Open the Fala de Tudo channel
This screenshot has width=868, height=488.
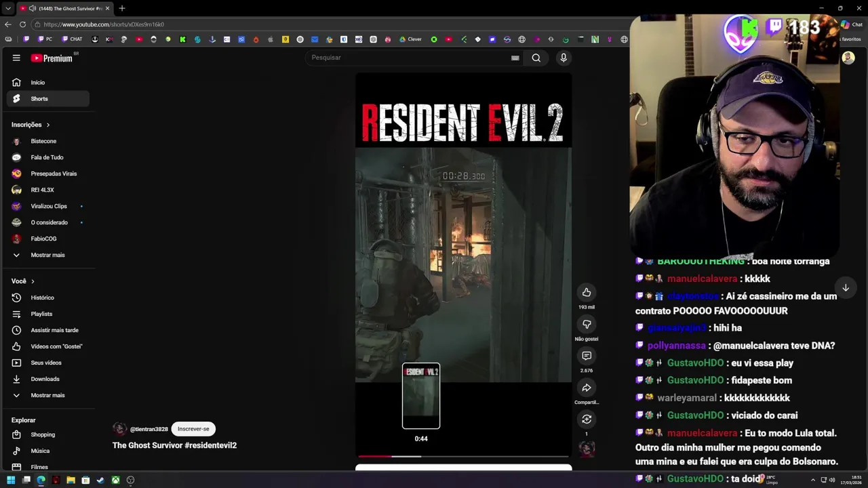point(47,157)
